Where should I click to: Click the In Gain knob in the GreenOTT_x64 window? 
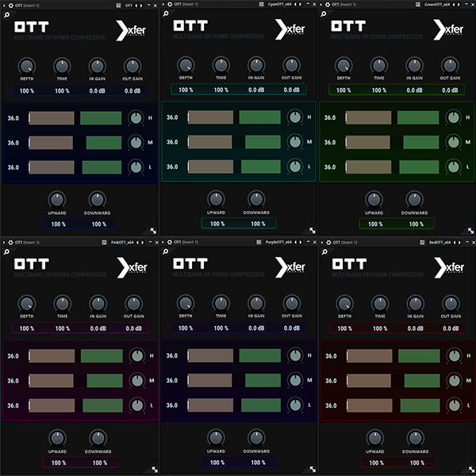(x=414, y=65)
